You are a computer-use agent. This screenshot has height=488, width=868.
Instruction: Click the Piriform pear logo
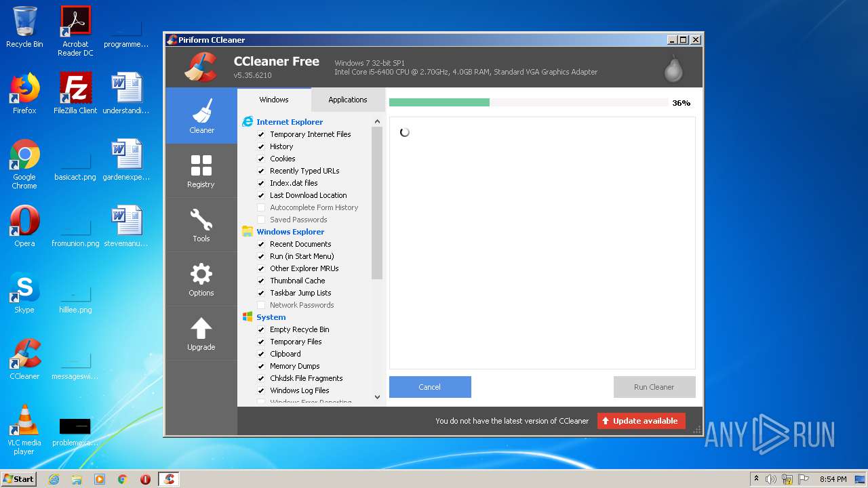[673, 68]
